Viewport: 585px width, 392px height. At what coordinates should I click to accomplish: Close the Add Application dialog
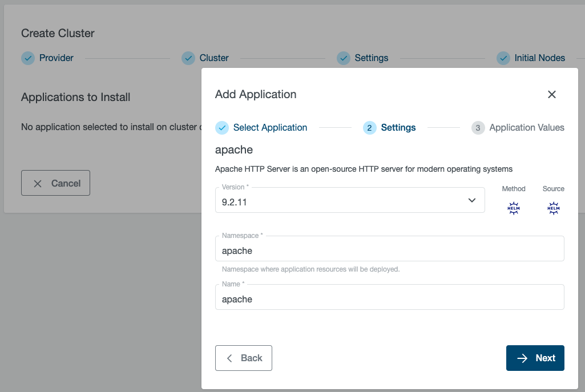coord(551,94)
